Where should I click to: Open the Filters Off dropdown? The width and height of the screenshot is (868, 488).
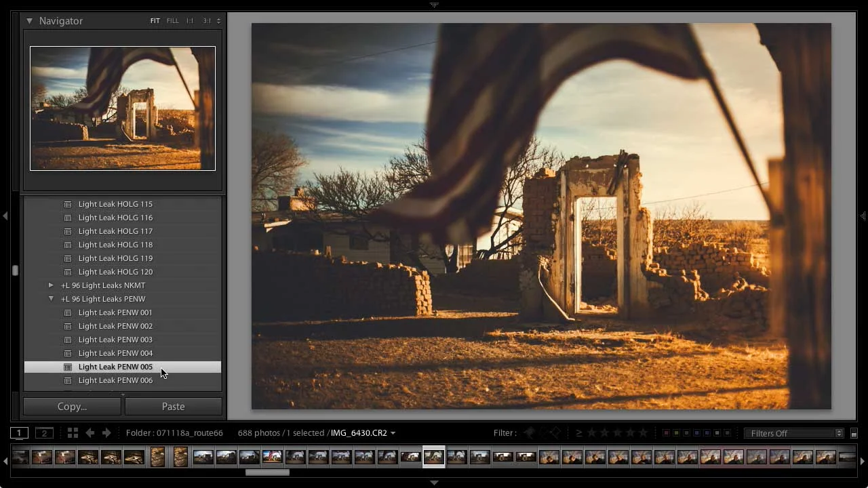(x=793, y=433)
